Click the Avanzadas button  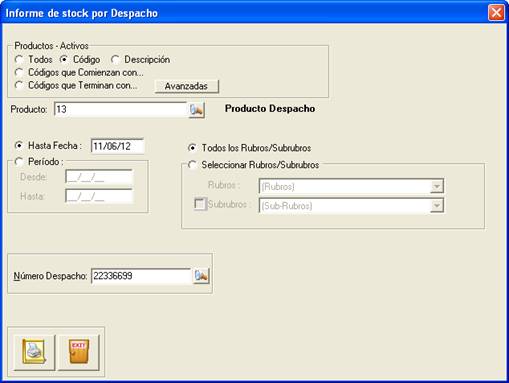(x=187, y=86)
